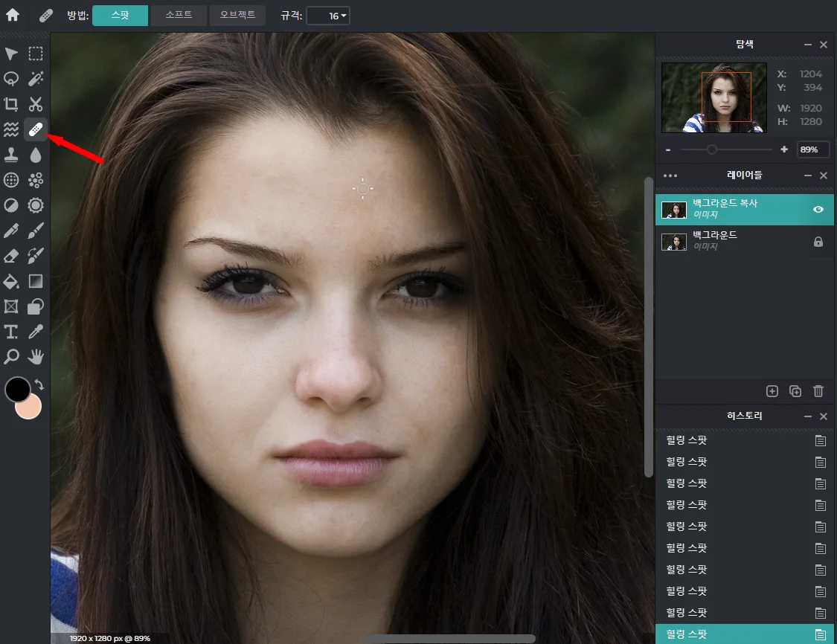Select the Heal bandage tool
The image size is (837, 644).
coord(36,129)
